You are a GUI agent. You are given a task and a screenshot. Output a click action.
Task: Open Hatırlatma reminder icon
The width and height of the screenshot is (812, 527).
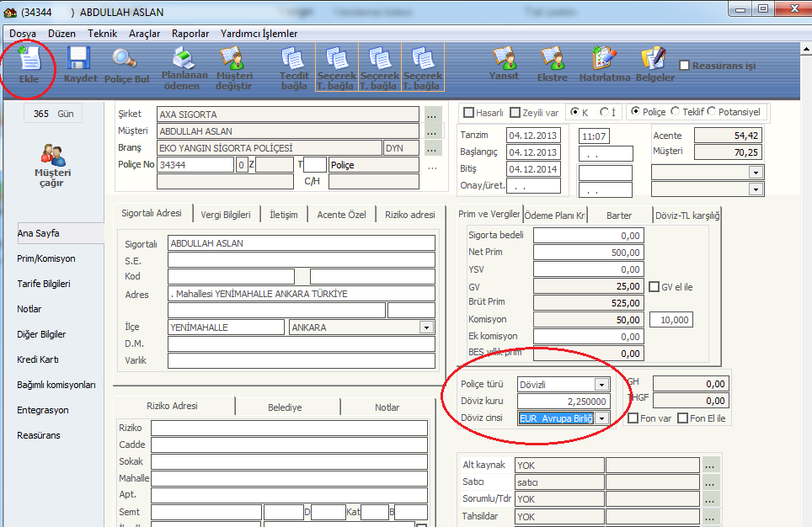pos(603,64)
